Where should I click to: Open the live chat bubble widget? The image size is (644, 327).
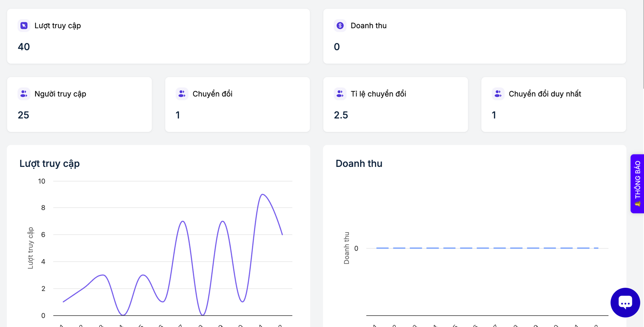click(x=625, y=302)
